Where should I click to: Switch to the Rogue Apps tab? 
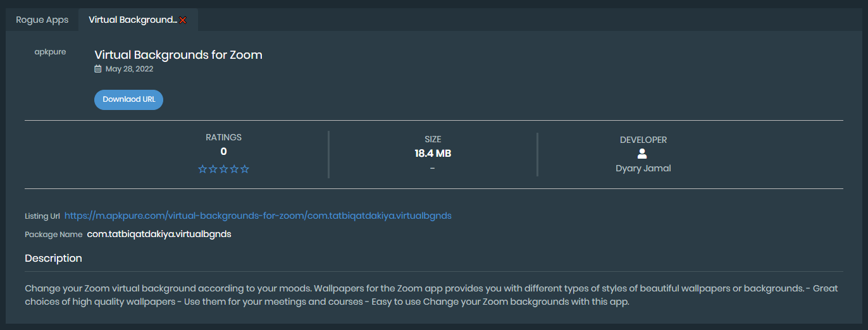[x=42, y=20]
